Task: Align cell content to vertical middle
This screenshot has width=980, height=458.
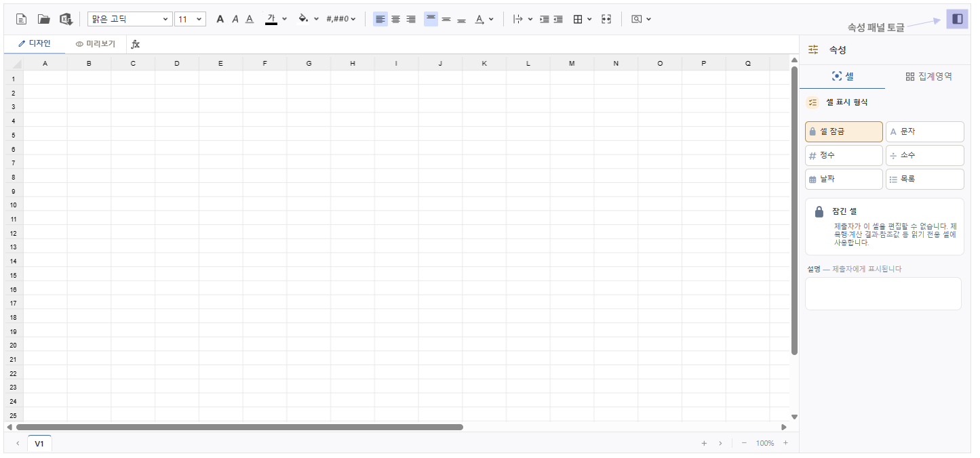Action: pyautogui.click(x=446, y=19)
